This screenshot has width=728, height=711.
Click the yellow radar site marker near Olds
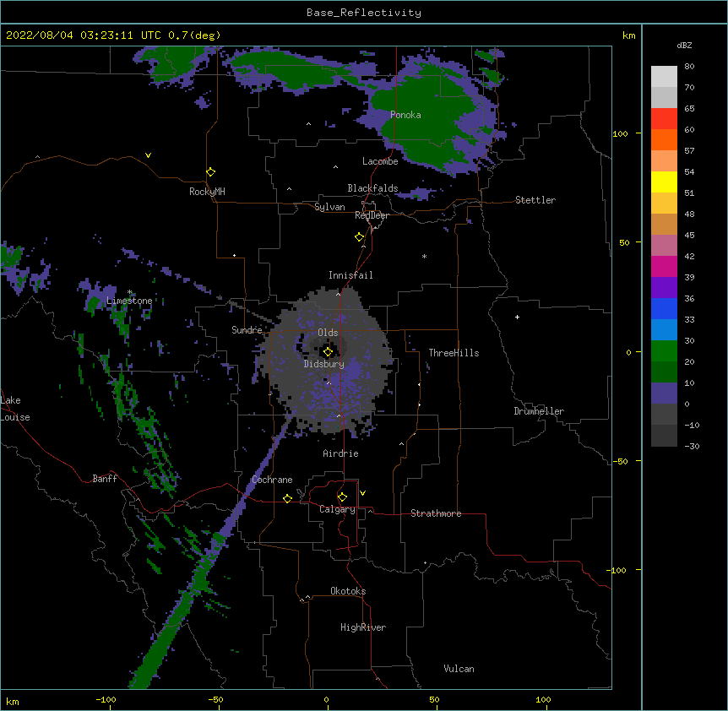328,352
